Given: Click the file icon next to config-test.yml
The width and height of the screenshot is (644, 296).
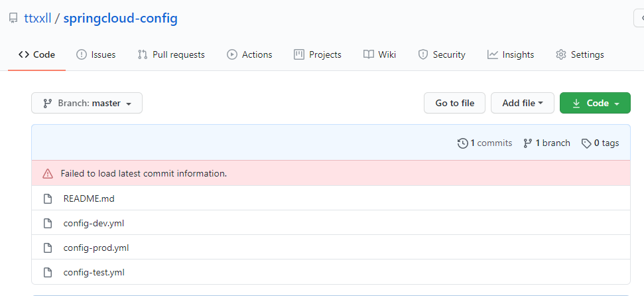Looking at the screenshot, I should coord(48,273).
